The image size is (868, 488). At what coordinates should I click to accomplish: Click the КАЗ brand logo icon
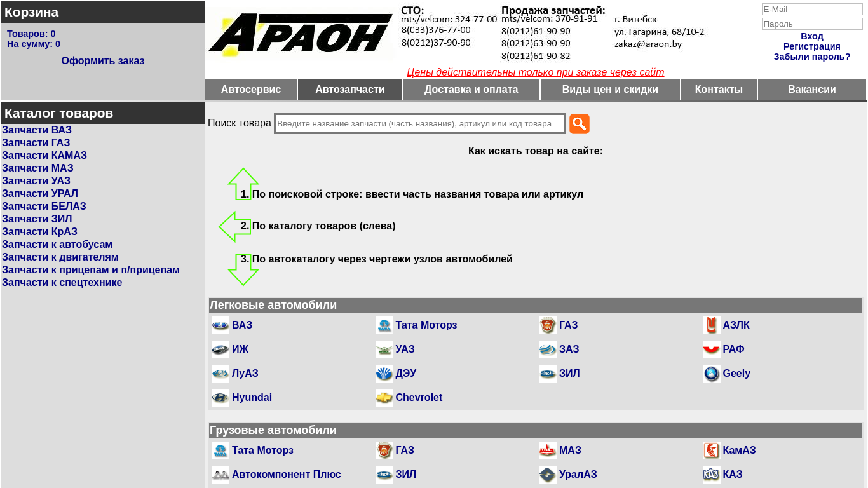tap(712, 475)
